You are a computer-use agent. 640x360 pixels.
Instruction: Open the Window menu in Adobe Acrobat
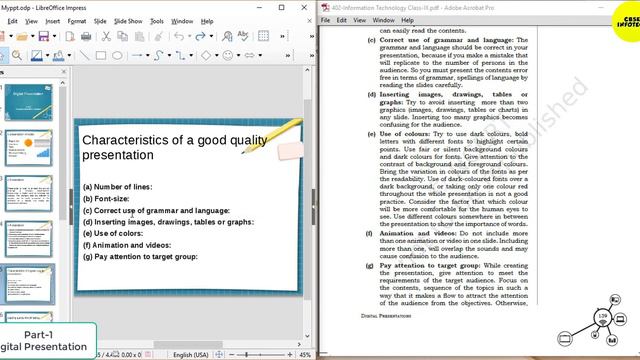click(x=384, y=20)
